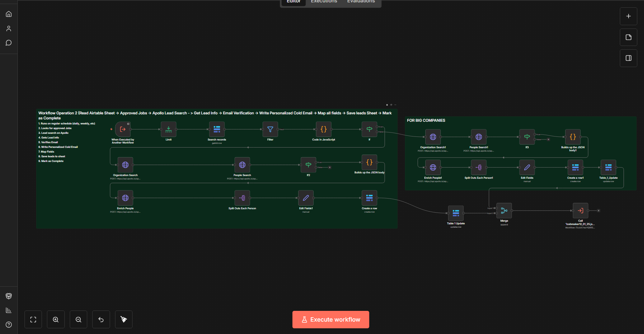The image size is (644, 334).
Task: Click the tidy up workflow broom icon
Action: pos(124,320)
